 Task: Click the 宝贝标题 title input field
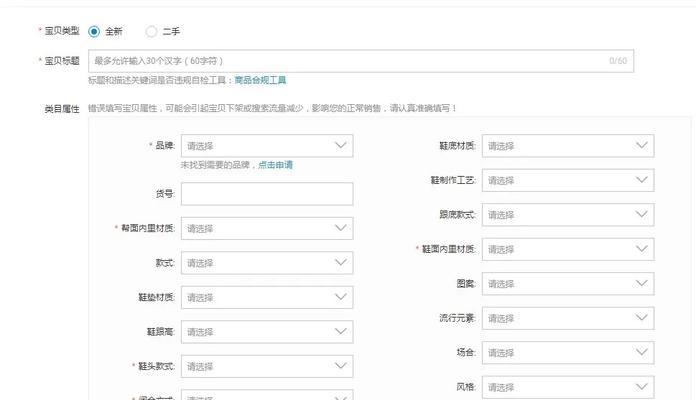(x=361, y=61)
